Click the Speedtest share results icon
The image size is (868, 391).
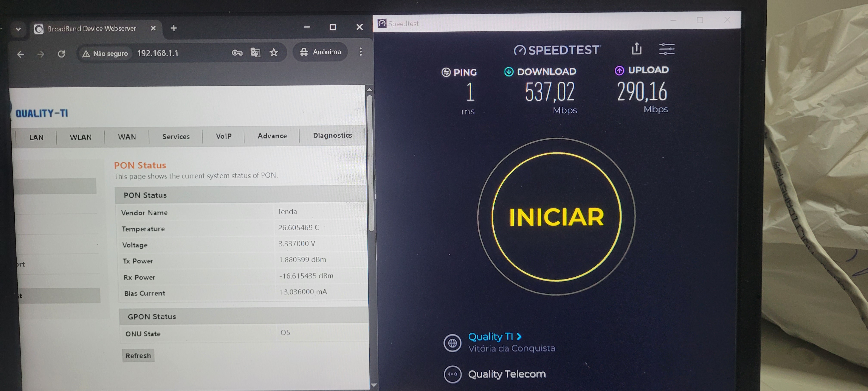[x=637, y=49]
